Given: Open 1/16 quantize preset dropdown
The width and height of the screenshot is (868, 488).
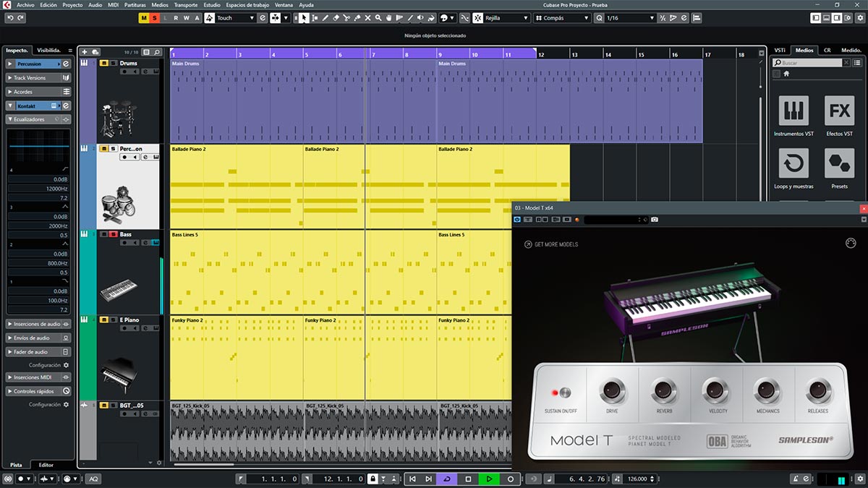Looking at the screenshot, I should pos(631,17).
